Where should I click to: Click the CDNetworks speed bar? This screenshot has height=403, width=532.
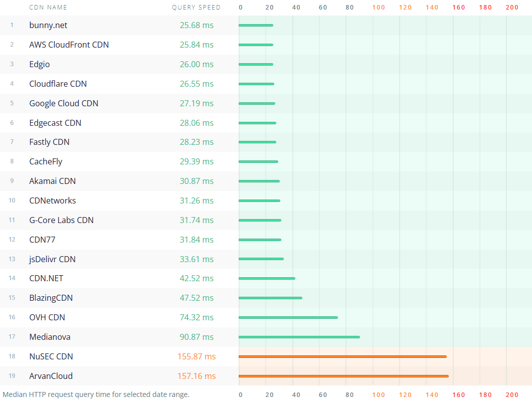[260, 200]
